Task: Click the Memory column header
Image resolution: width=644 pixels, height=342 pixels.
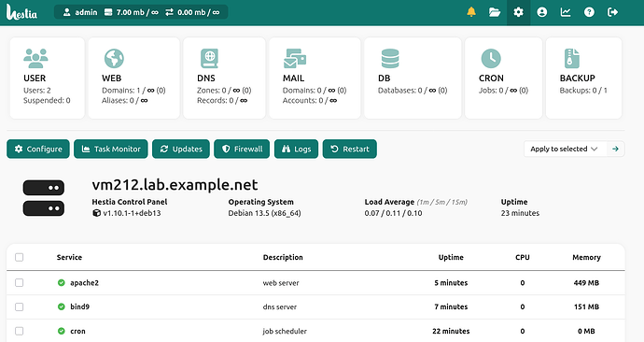Action: (586, 257)
